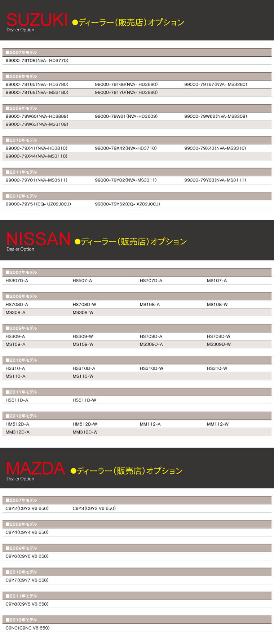Click Nissan model HM512D-A
Screen dimensions: 274x644
(17, 424)
